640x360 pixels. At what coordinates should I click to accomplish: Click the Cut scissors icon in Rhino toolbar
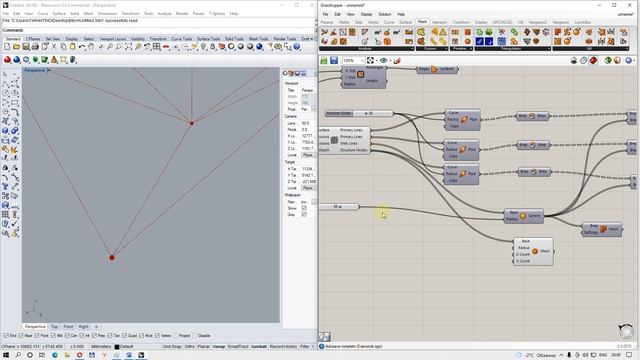[54, 47]
